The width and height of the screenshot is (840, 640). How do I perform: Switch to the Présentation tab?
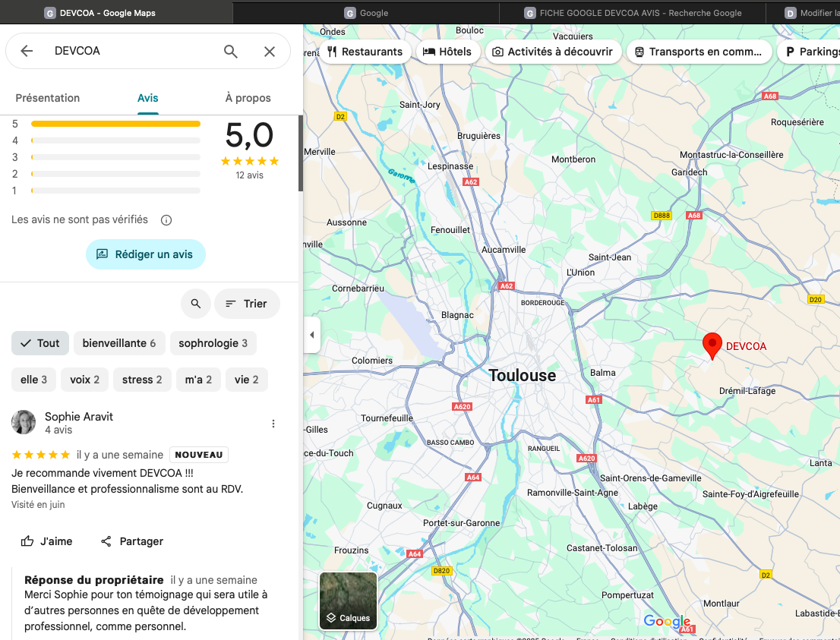point(48,98)
